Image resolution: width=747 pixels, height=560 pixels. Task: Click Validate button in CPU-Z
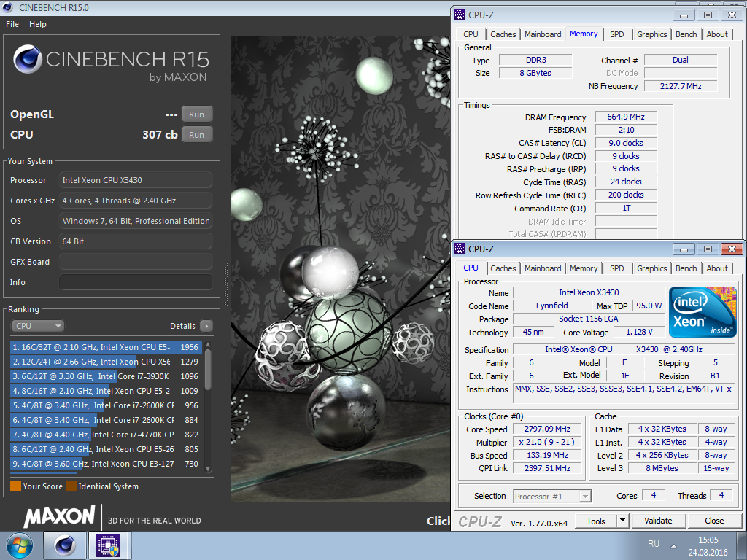click(659, 521)
